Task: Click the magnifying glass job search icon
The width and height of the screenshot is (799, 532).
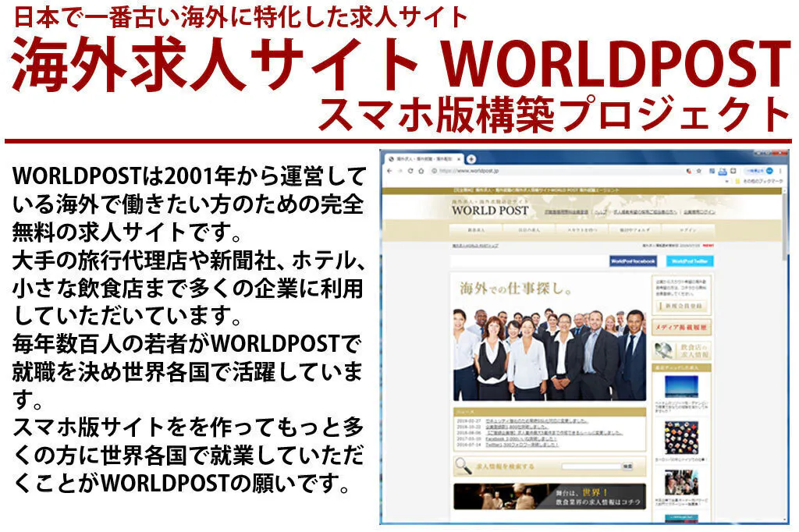Action: 462,466
